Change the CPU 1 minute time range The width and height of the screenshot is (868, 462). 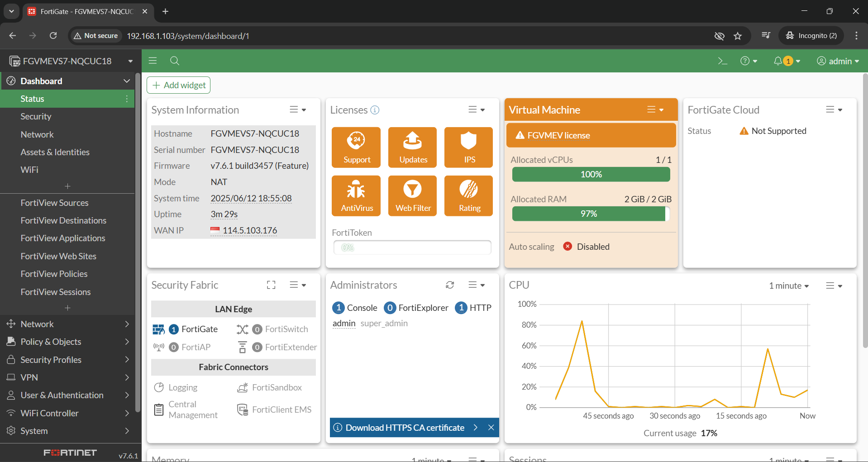click(789, 286)
